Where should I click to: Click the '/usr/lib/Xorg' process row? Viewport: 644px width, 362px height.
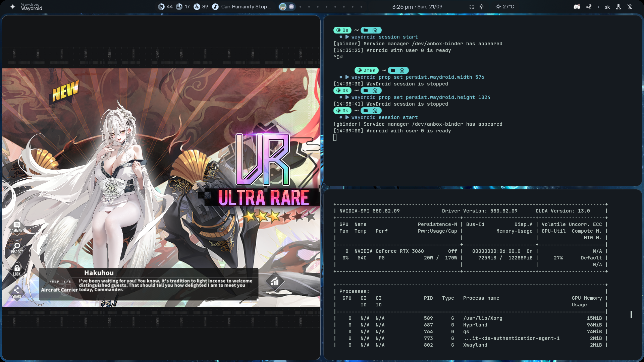pos(471,318)
